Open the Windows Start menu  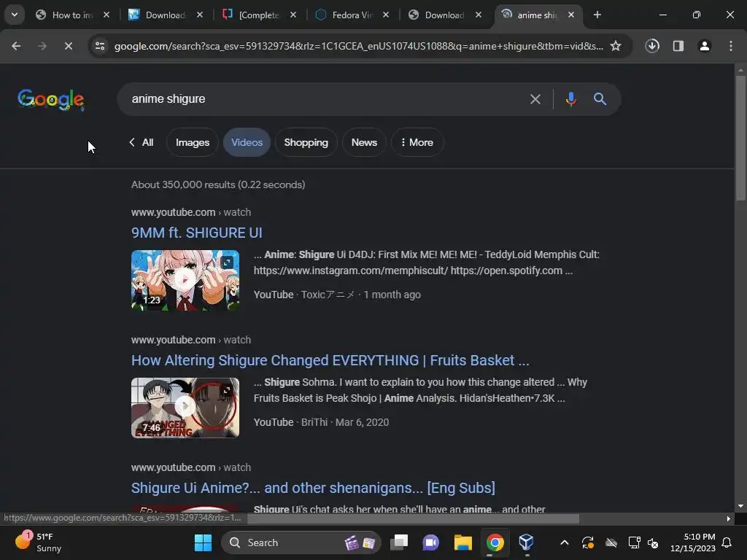point(203,542)
